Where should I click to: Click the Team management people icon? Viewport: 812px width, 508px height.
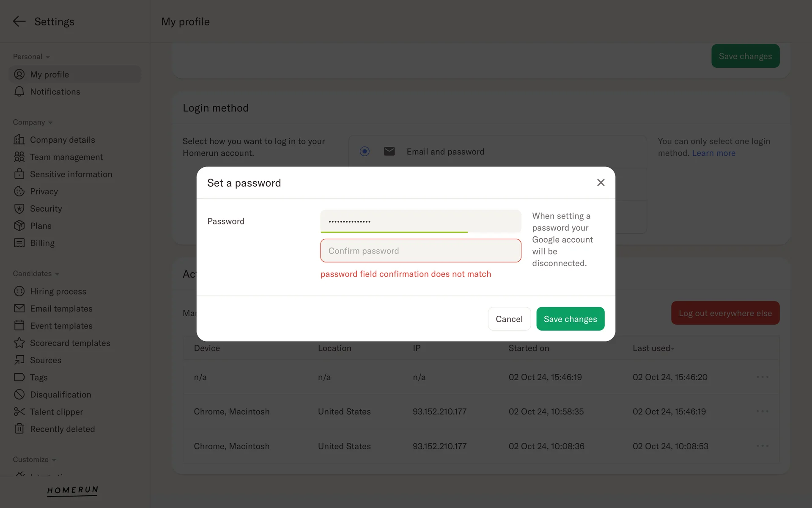click(19, 157)
